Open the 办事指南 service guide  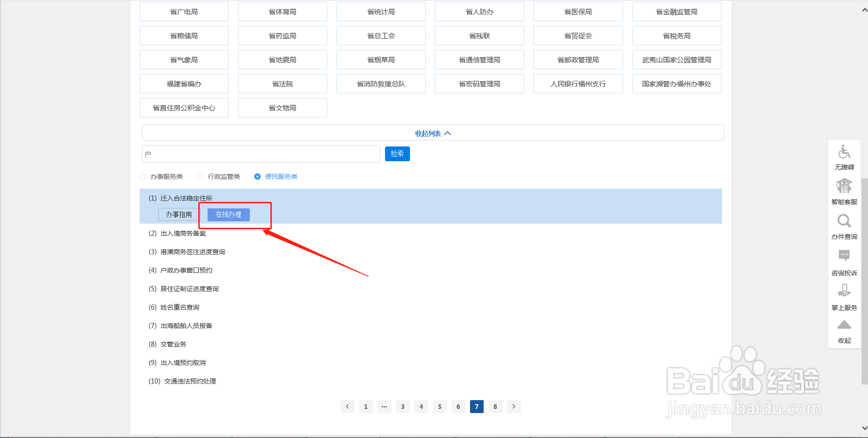point(178,214)
